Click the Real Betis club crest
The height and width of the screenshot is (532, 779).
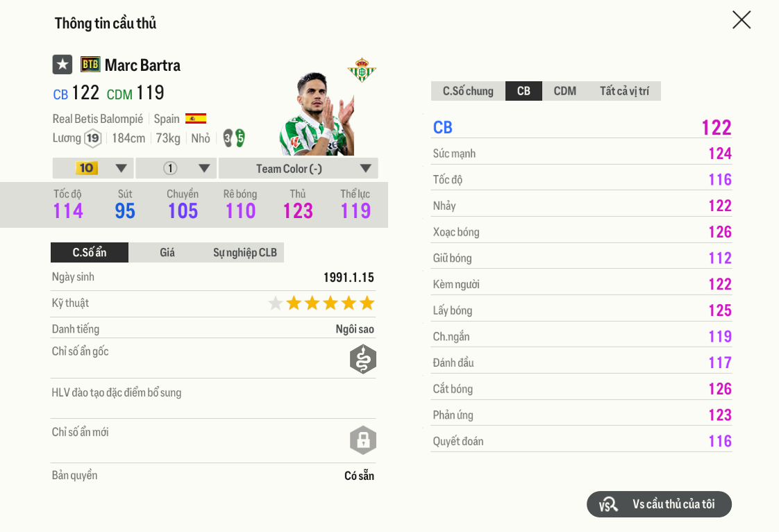[x=362, y=69]
